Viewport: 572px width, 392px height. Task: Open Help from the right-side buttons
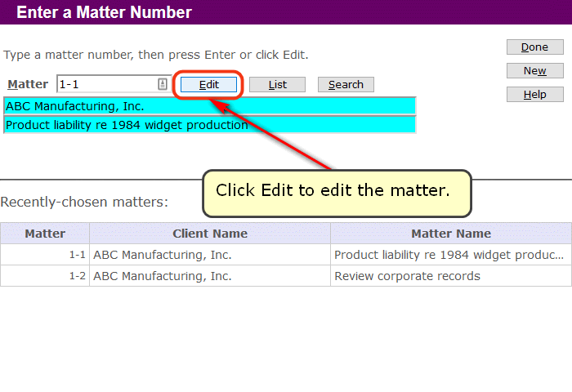click(534, 95)
